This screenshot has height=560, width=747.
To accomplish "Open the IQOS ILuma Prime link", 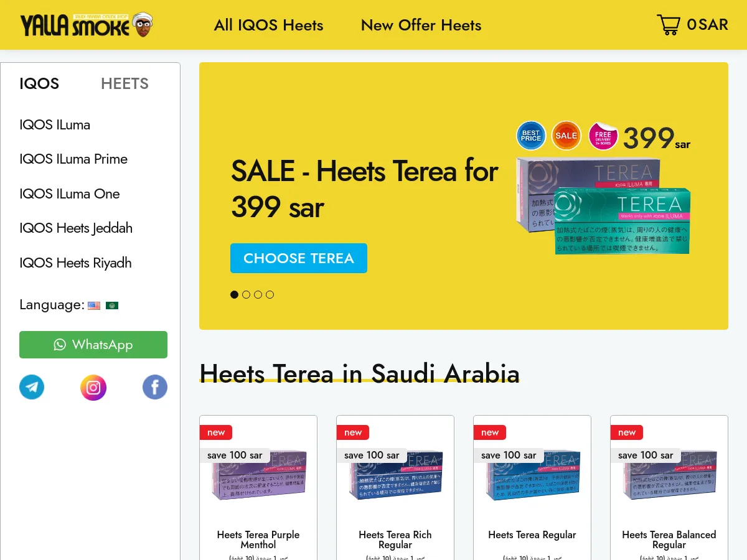I will pyautogui.click(x=73, y=159).
